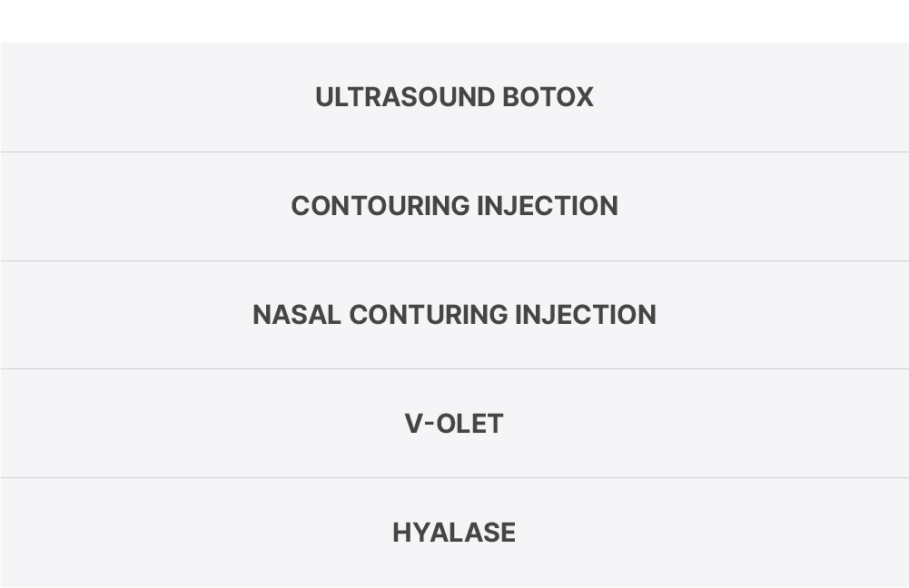Tap the last row reading HYALASE
This screenshot has width=909, height=588.
[454, 533]
